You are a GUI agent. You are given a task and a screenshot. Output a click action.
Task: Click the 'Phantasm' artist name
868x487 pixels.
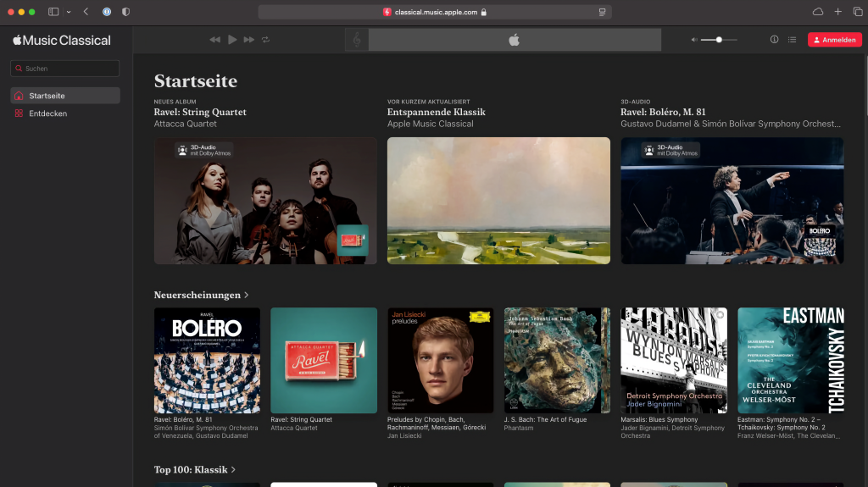click(x=519, y=428)
